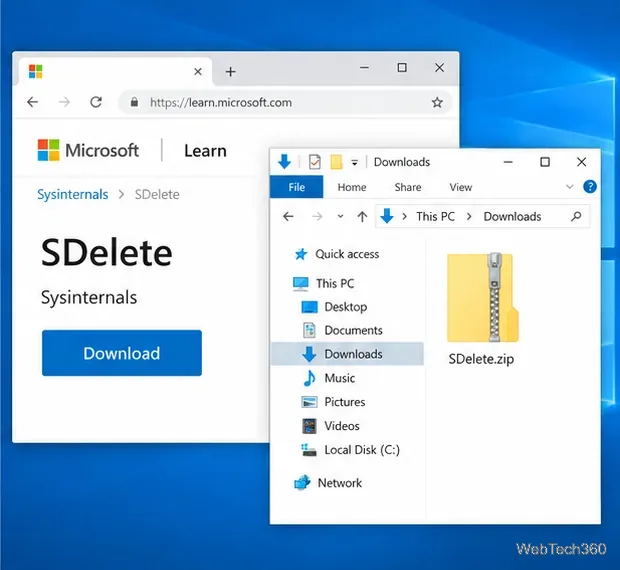The height and width of the screenshot is (570, 620).
Task: Click This PC in the address path
Action: (435, 216)
